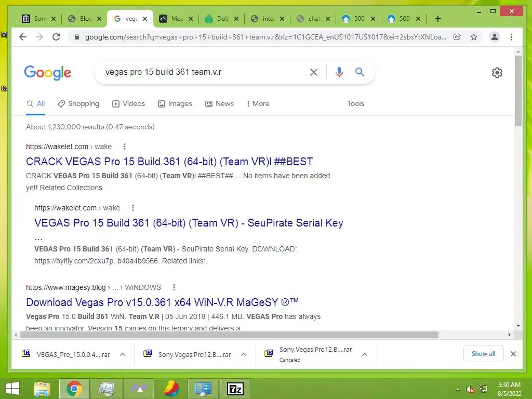Click the taskbar clock 3:30 AM
Screen dimensions: 532x399
509,385
